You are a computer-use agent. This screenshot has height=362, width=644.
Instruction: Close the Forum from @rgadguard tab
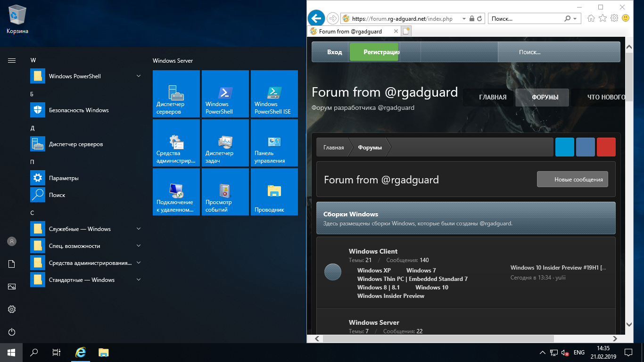point(395,32)
